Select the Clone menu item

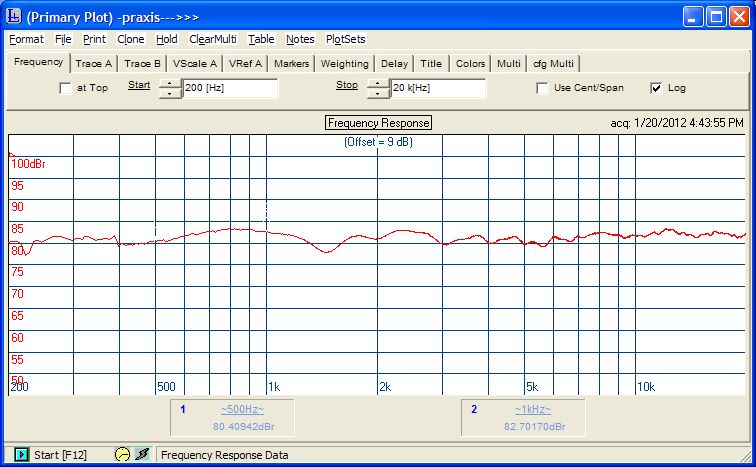click(131, 39)
